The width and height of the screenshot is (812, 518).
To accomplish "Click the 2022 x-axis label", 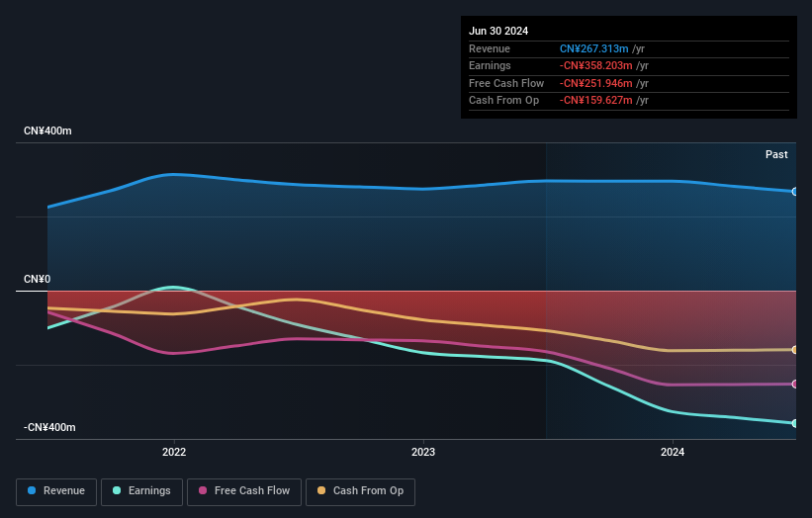I will coord(174,452).
